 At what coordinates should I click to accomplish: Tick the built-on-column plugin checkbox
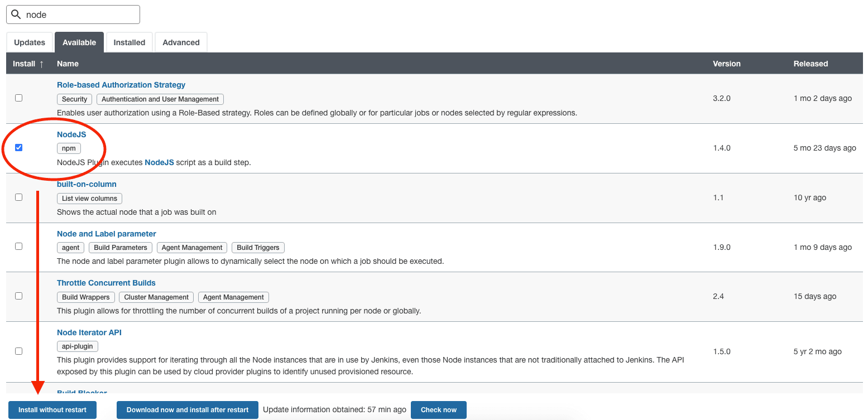tap(19, 197)
